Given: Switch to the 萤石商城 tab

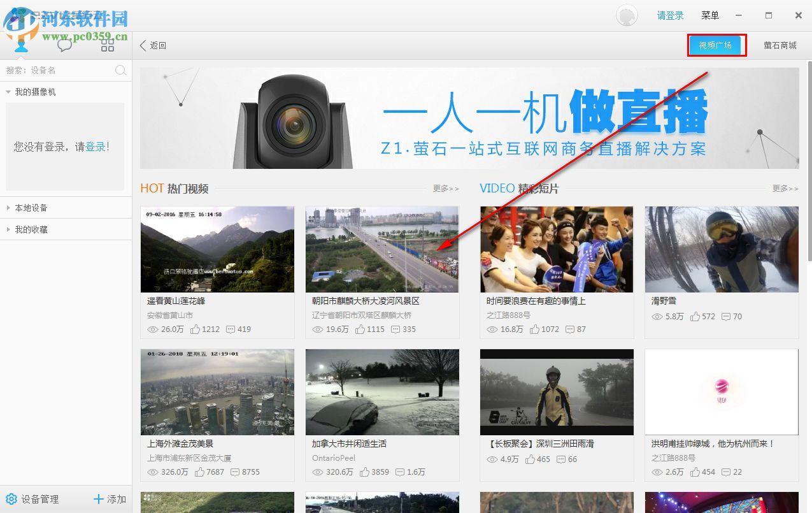Looking at the screenshot, I should click(x=780, y=45).
